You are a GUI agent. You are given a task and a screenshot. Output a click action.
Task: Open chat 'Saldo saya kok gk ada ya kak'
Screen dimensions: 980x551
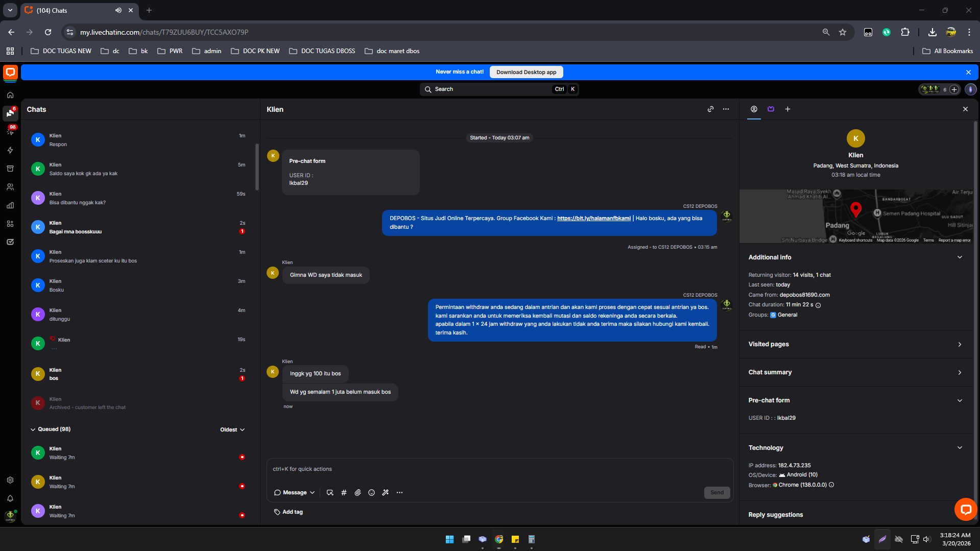click(x=138, y=169)
